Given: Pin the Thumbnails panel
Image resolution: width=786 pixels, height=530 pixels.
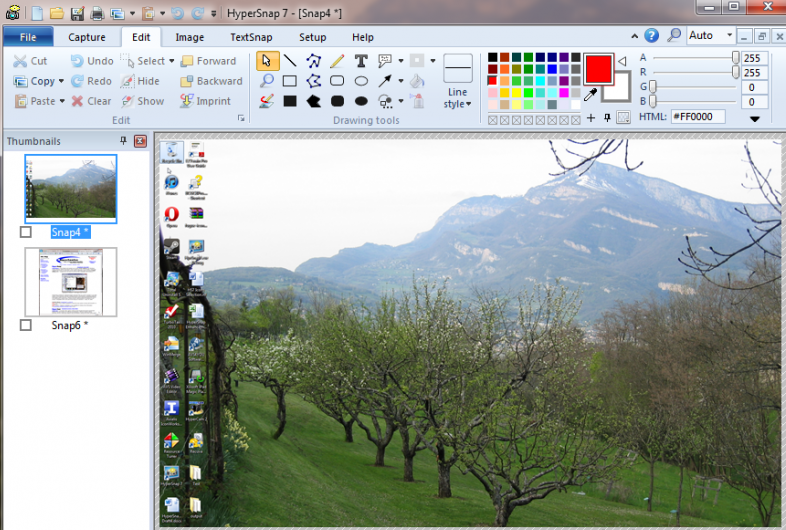Looking at the screenshot, I should (124, 141).
